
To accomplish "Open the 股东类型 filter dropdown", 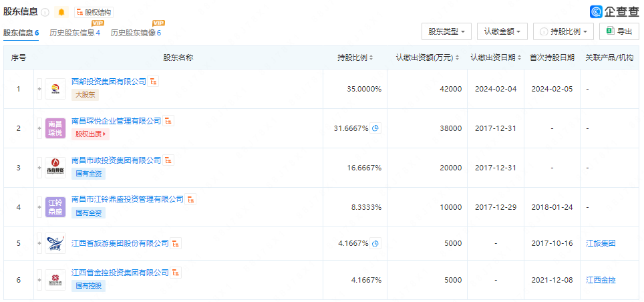I will click(x=447, y=31).
